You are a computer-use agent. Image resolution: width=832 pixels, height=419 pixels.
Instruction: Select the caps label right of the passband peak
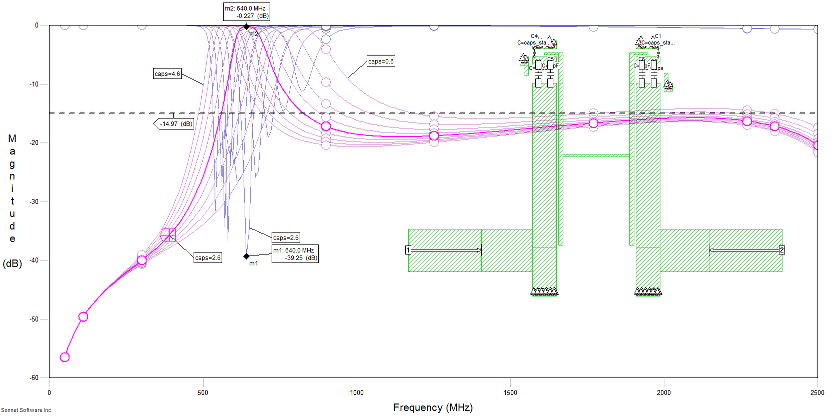click(382, 62)
